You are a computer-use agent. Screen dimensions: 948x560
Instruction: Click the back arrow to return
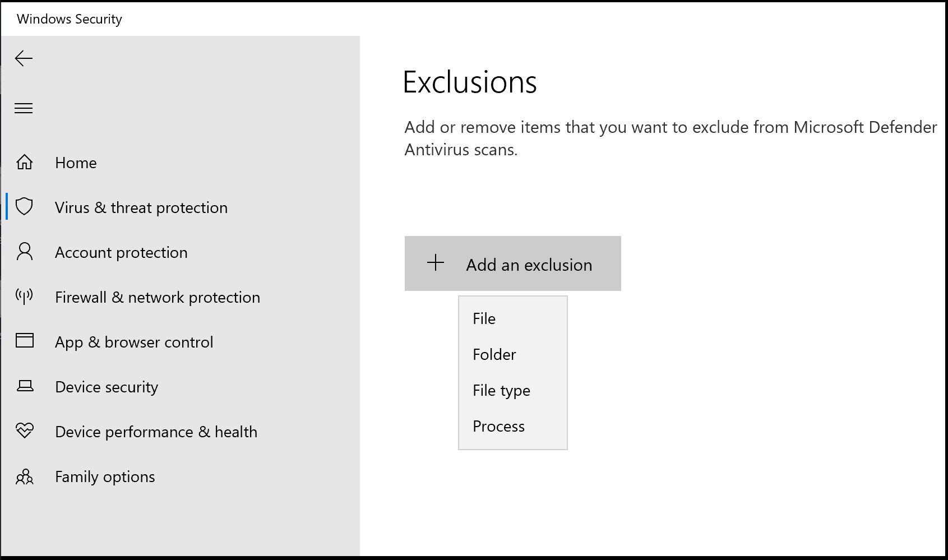pyautogui.click(x=24, y=58)
